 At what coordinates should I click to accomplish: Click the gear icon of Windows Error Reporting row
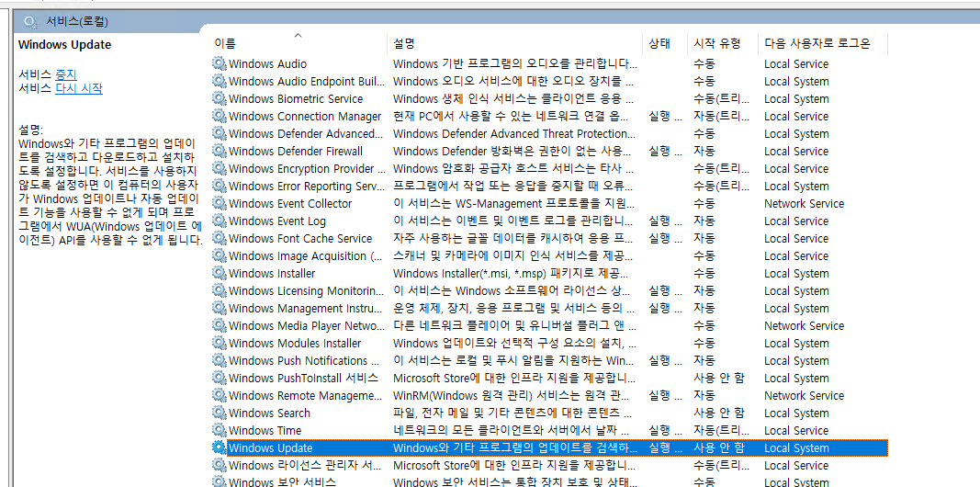219,186
